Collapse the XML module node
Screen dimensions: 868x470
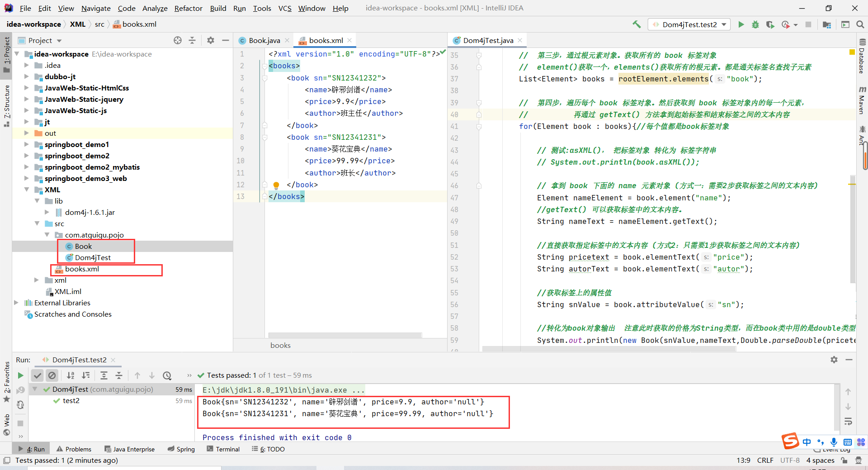click(x=26, y=190)
